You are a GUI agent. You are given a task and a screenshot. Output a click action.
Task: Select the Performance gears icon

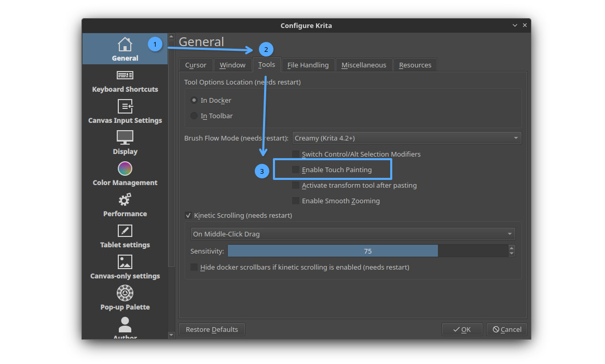(125, 200)
